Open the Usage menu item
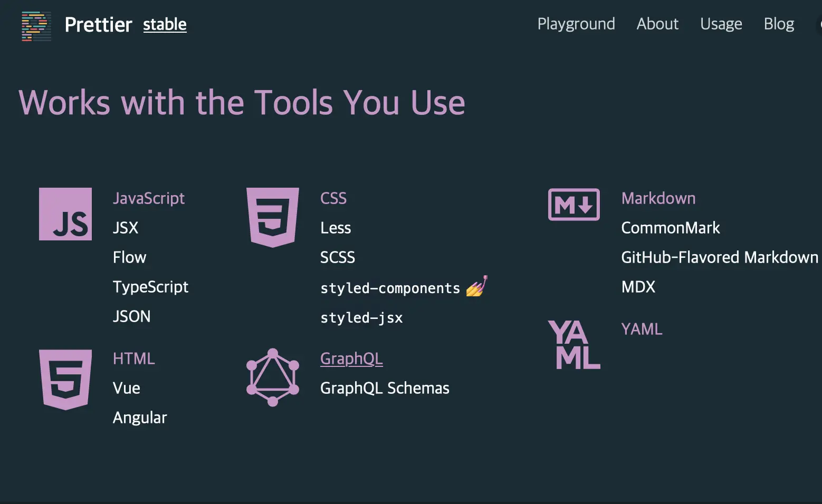Viewport: 822px width, 504px height. tap(721, 24)
